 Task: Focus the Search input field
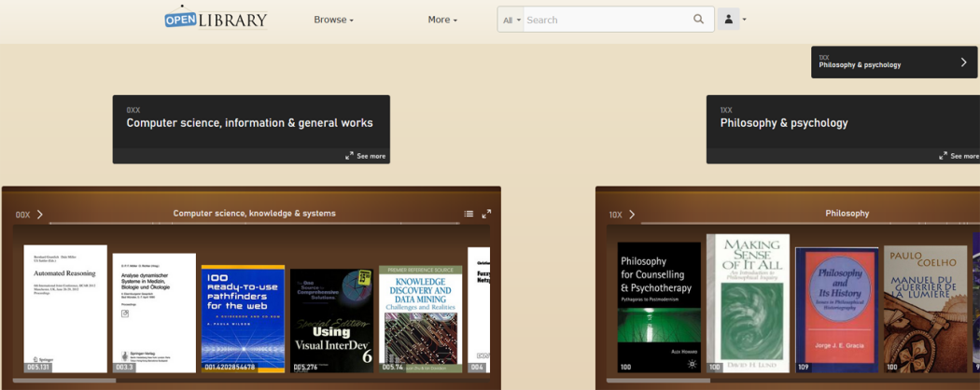[x=607, y=20]
